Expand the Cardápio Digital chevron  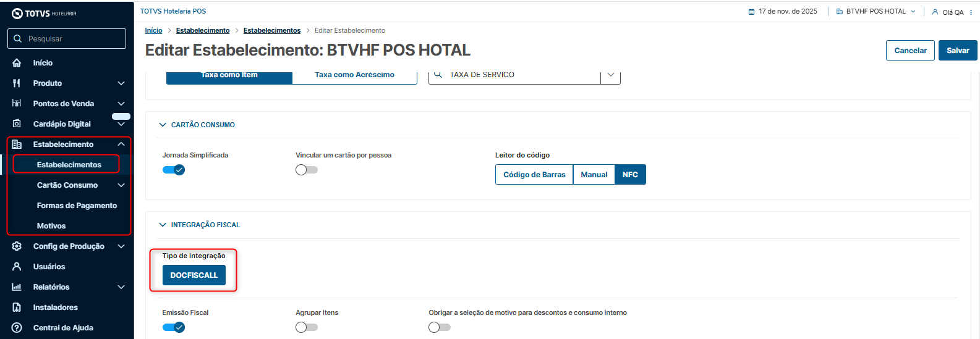[x=121, y=124]
